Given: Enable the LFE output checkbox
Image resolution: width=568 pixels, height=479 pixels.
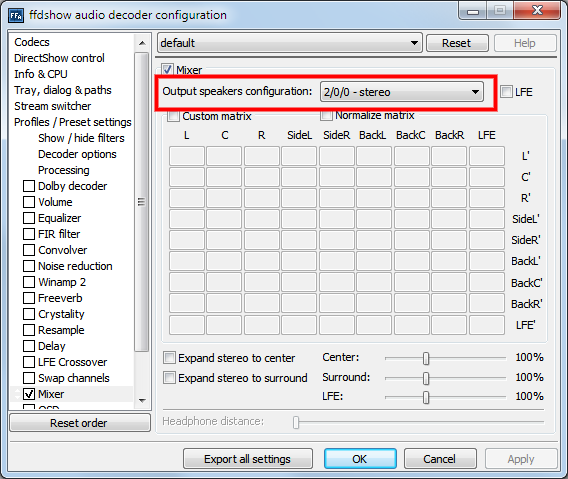Looking at the screenshot, I should (506, 92).
